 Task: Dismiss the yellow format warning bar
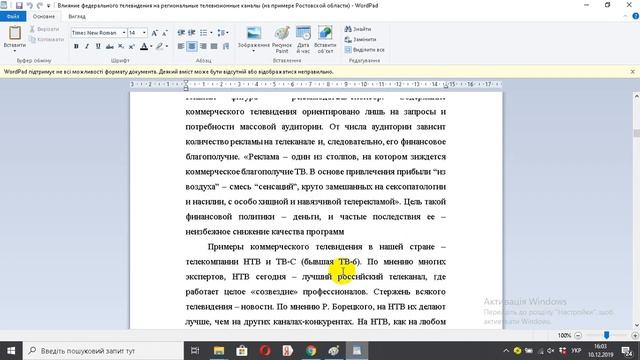click(632, 71)
